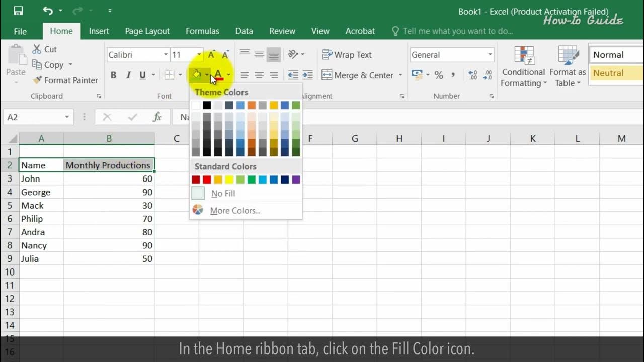Toggle Wrap Text

(347, 55)
